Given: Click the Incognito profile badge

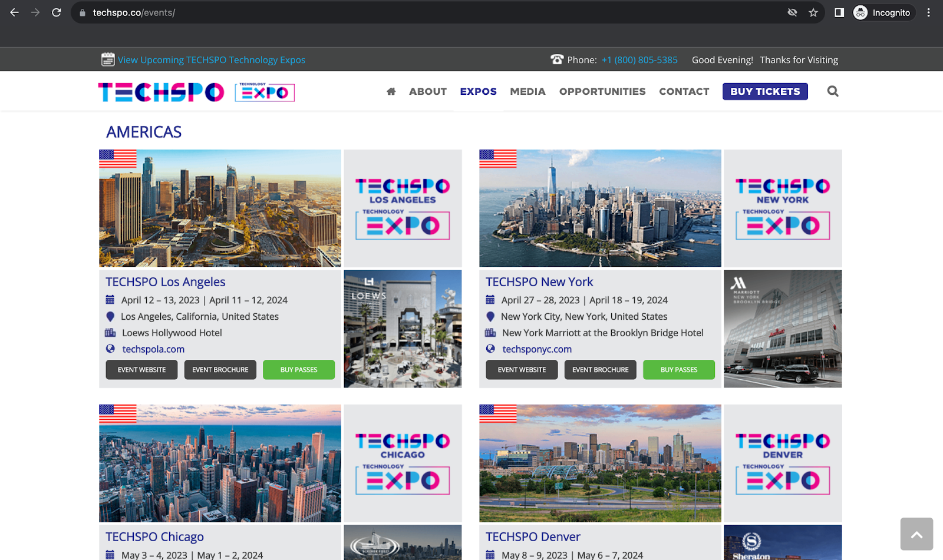Looking at the screenshot, I should coord(883,12).
